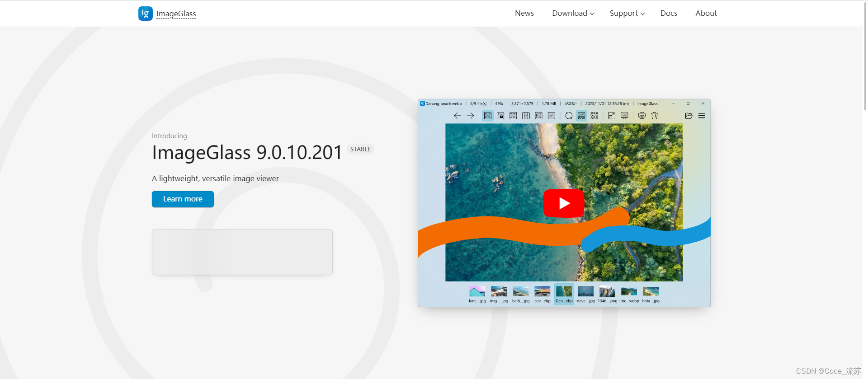Click the '5/9 file(s)' title bar text
Viewport: 868px width, 379px height.
click(478, 103)
